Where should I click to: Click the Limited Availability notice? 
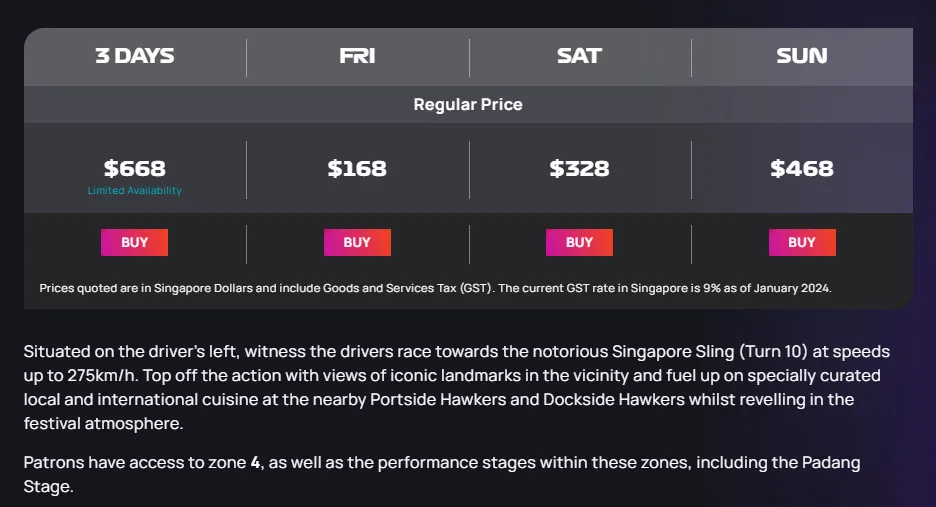tap(135, 191)
